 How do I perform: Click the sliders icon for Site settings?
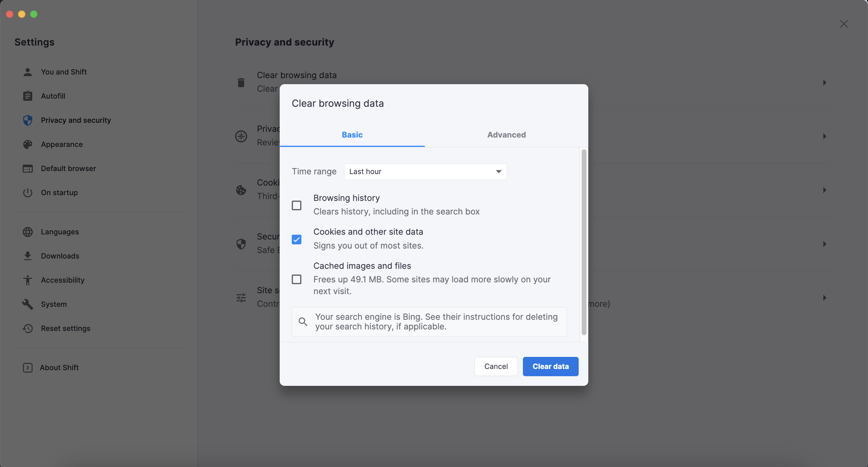241,297
